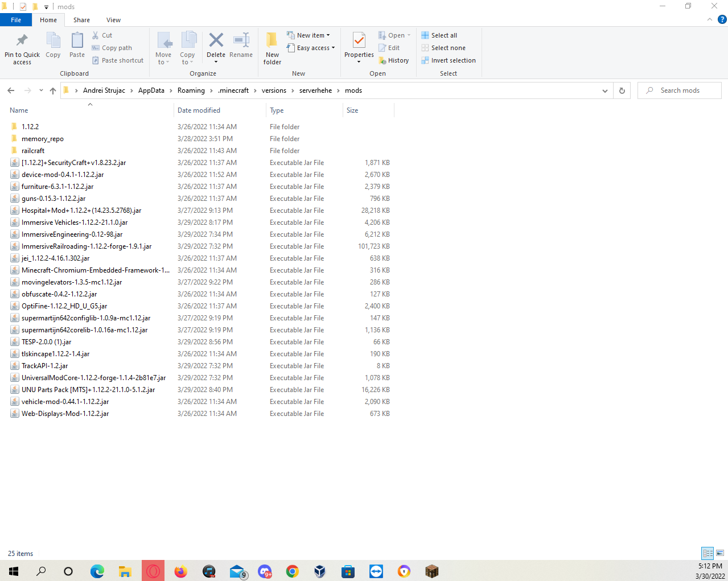Image resolution: width=728 pixels, height=581 pixels.
Task: Open the Move to menu
Action: pyautogui.click(x=163, y=48)
